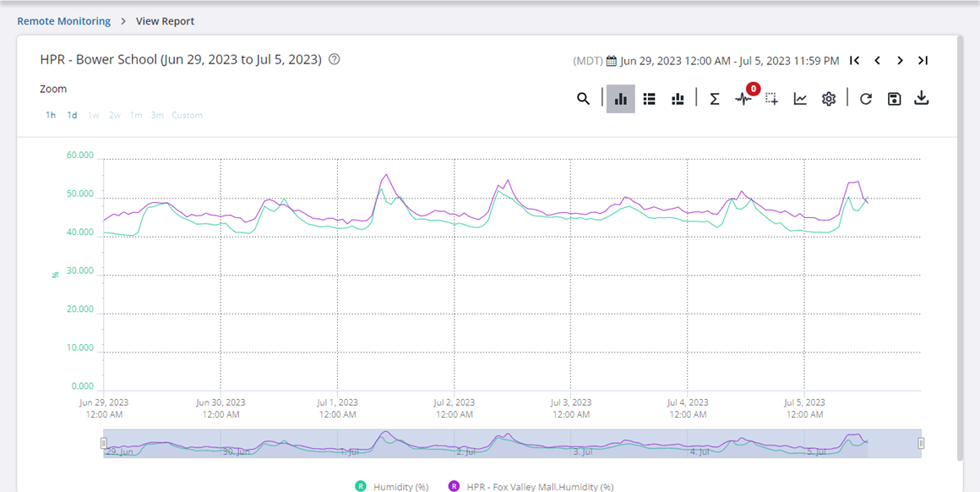
Task: Switch to the list table view icon
Action: (x=649, y=99)
